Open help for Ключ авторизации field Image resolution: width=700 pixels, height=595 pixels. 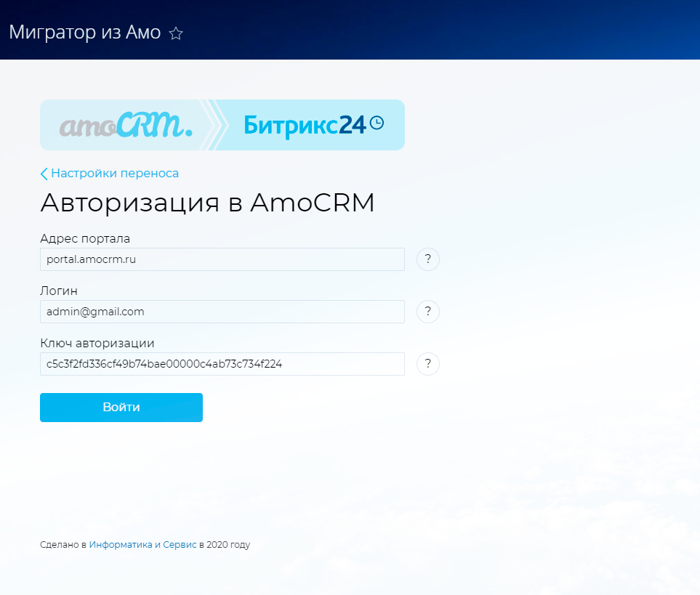click(427, 364)
